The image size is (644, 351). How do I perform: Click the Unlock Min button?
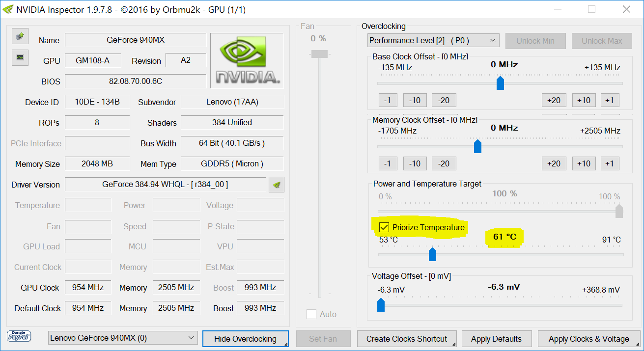pyautogui.click(x=535, y=41)
